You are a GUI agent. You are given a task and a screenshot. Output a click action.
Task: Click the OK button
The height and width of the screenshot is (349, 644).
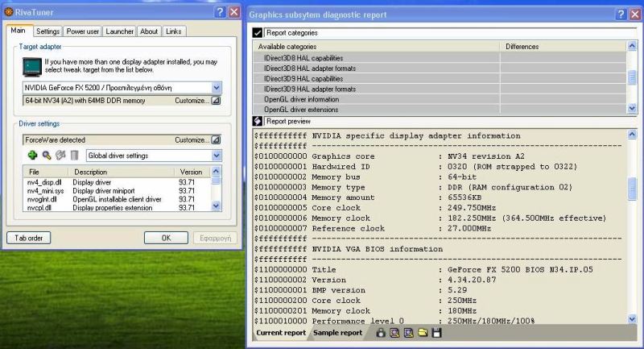pyautogui.click(x=166, y=238)
